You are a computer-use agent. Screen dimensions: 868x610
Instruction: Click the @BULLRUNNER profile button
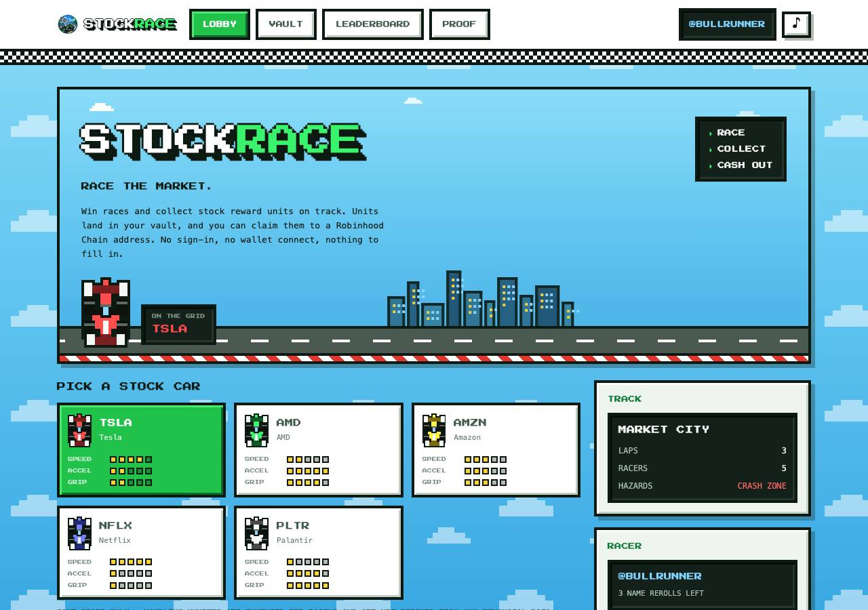coord(727,24)
